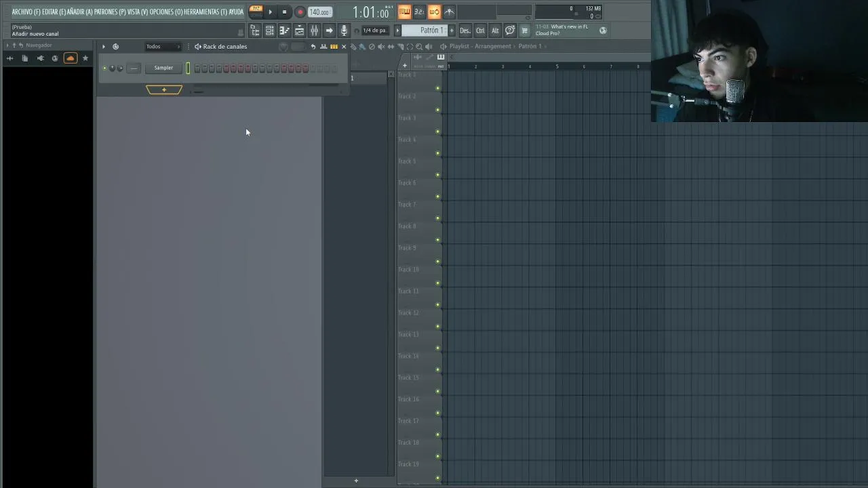Open AYUDA menu
This screenshot has height=488, width=868.
(x=236, y=12)
